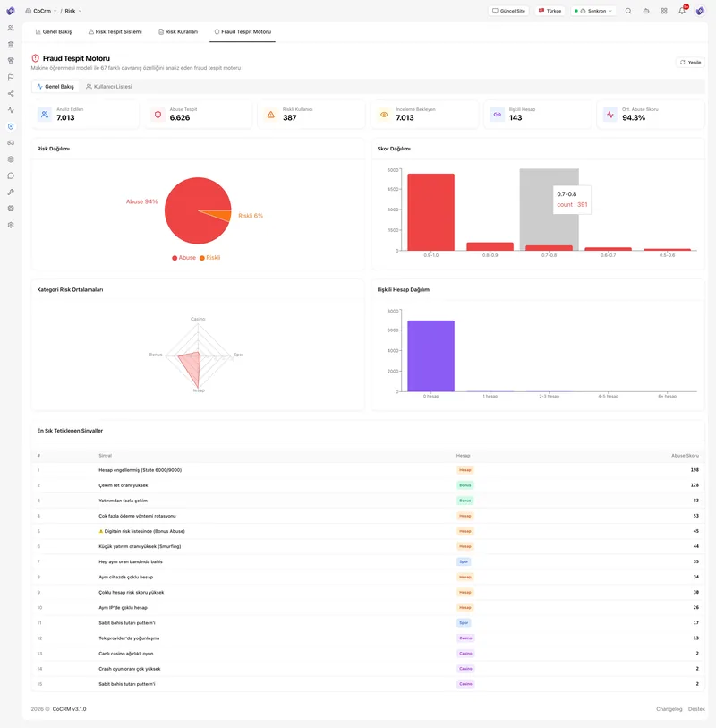This screenshot has width=716, height=728.
Task: Switch to the Risk Tespit Sistemi tab
Action: pyautogui.click(x=115, y=31)
